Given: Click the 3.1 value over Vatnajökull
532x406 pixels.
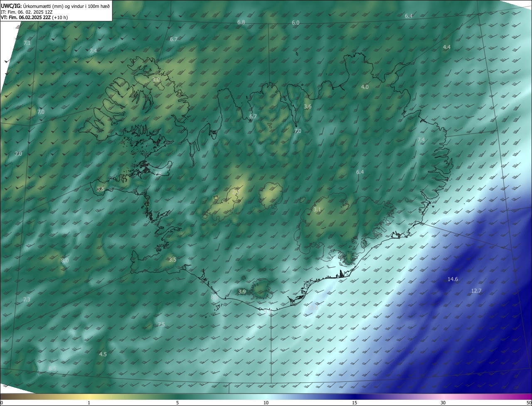Looking at the screenshot, I should pyautogui.click(x=317, y=210).
